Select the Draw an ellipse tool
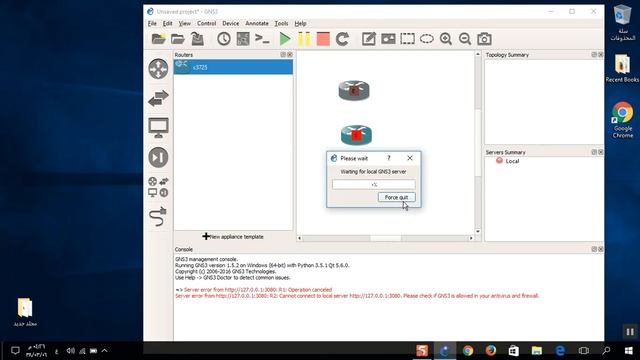 click(x=427, y=39)
